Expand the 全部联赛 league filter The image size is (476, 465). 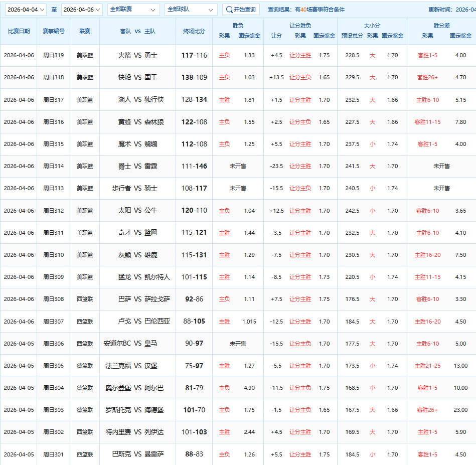pos(133,10)
